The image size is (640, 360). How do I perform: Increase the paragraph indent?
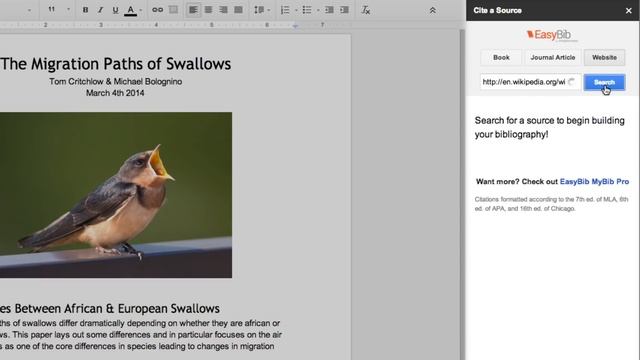tap(344, 10)
